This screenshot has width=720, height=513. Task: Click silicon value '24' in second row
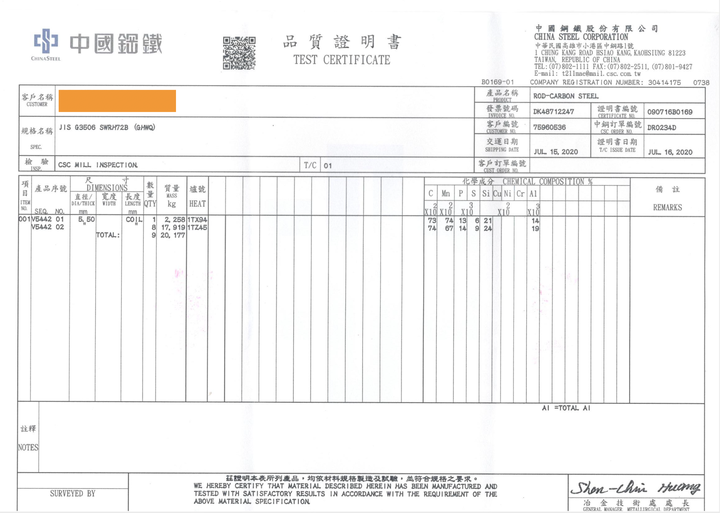[x=488, y=228]
